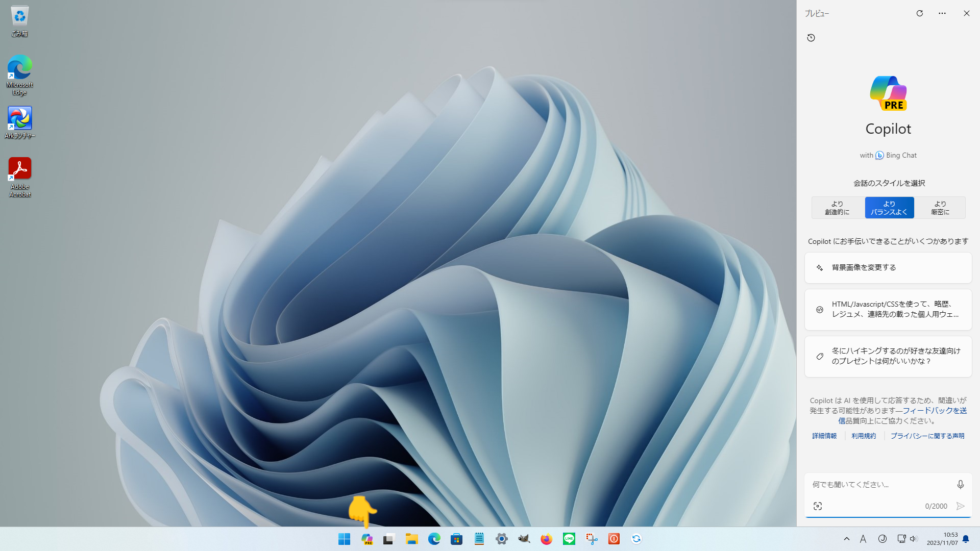Click the 何でも聞いてください text field
This screenshot has height=551, width=980.
click(x=878, y=484)
